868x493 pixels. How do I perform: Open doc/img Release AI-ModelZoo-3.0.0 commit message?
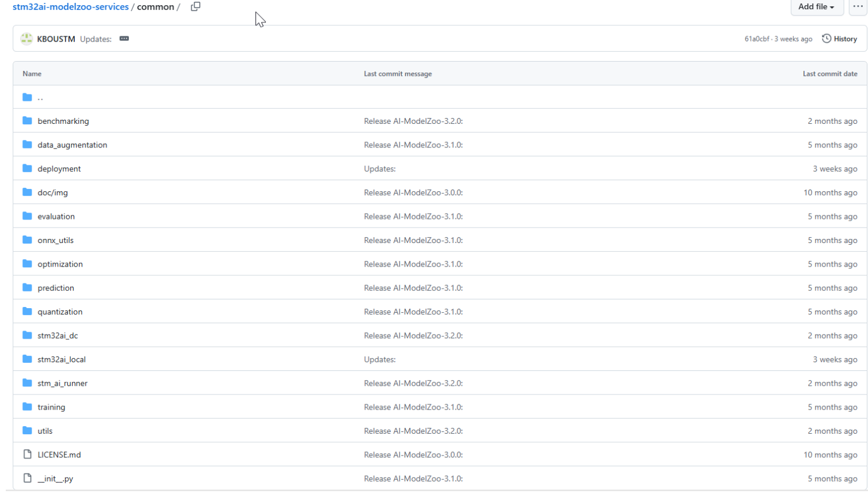point(413,192)
